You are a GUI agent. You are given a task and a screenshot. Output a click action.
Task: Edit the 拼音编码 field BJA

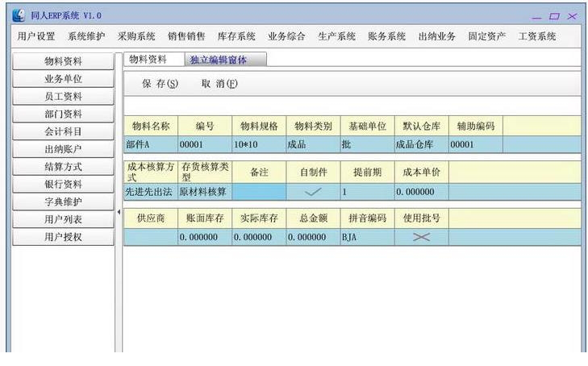pos(368,237)
